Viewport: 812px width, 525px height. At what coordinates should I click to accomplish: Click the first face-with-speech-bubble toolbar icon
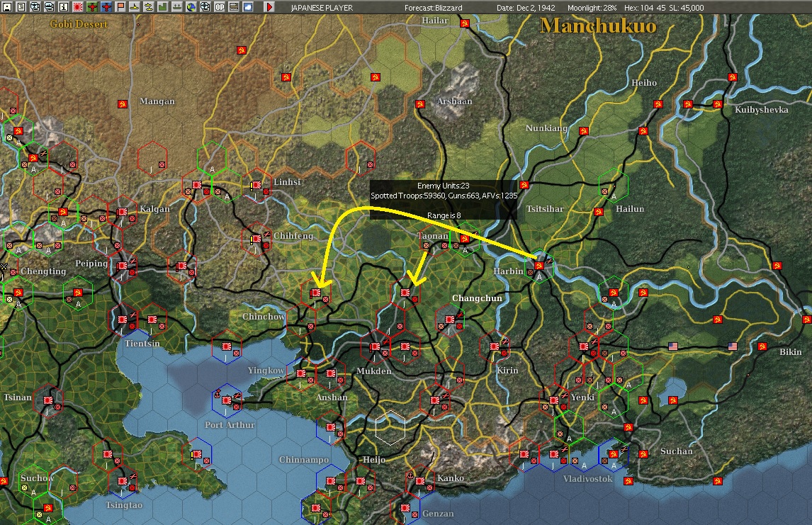35,7
